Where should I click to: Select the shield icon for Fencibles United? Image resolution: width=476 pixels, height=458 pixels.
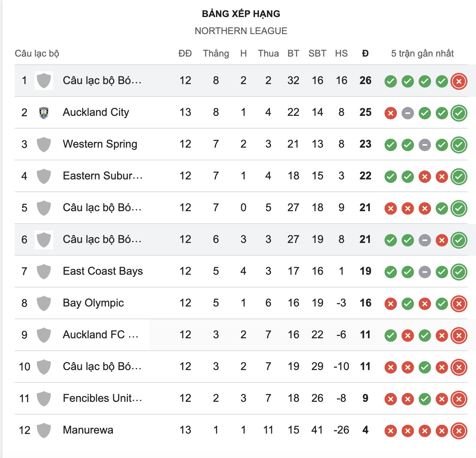pyautogui.click(x=44, y=398)
